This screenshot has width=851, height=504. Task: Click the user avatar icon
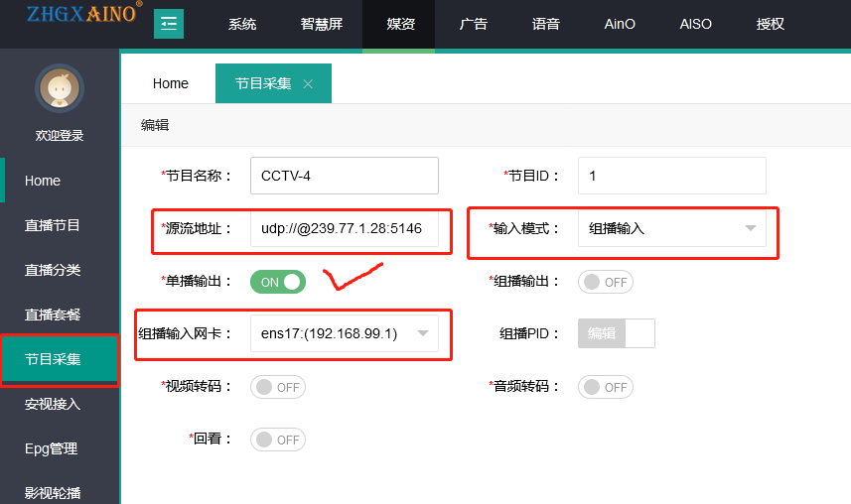point(60,89)
